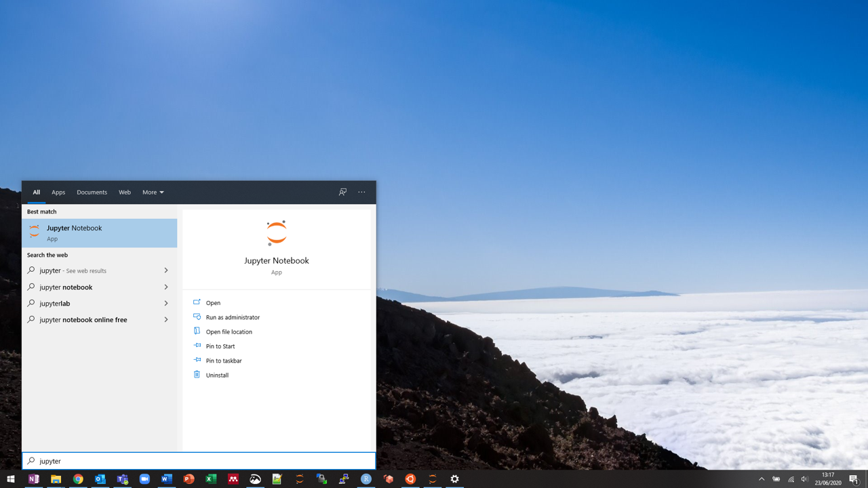868x488 pixels.
Task: Expand 'jupyter notebook online free' suggestion arrow
Action: (166, 320)
